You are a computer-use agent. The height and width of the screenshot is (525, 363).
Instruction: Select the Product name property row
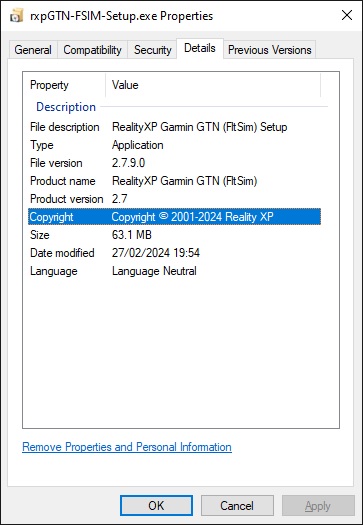[174, 181]
